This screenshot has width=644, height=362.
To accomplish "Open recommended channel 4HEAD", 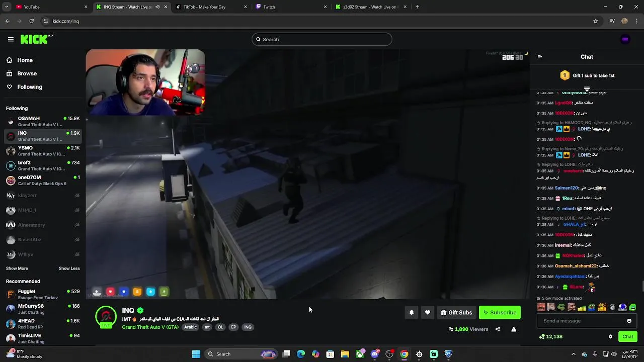I will 43,323.
